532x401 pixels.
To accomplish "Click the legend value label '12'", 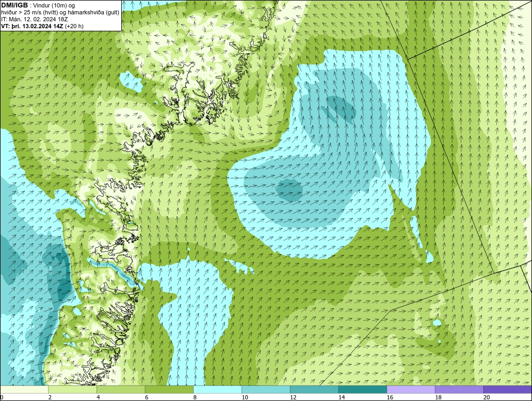I will coord(293,397).
